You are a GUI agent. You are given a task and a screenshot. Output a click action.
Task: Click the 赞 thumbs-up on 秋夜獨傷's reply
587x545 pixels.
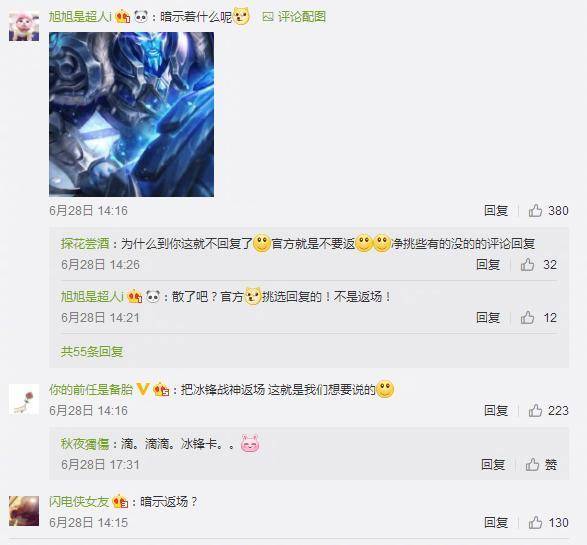(541, 465)
